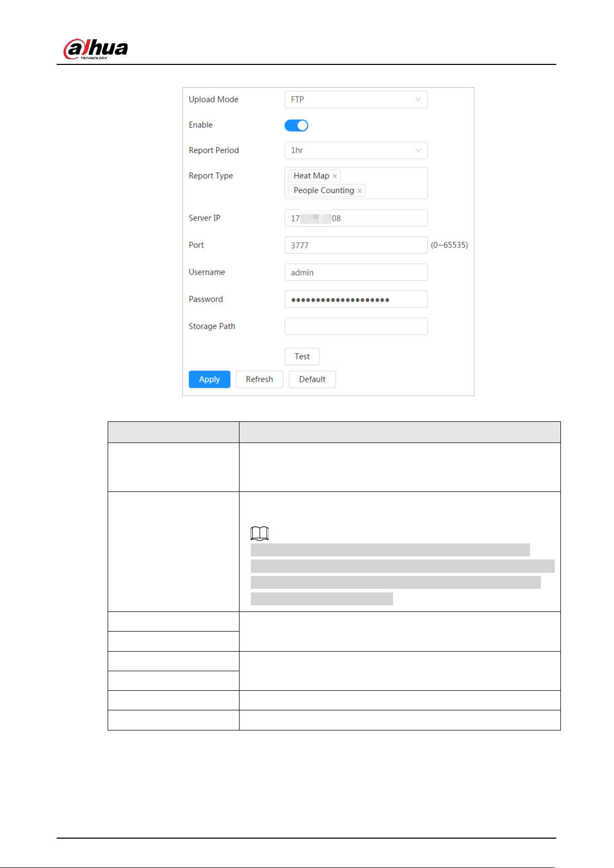Click the open-book note icon in table
614x868 pixels.
coord(260,533)
